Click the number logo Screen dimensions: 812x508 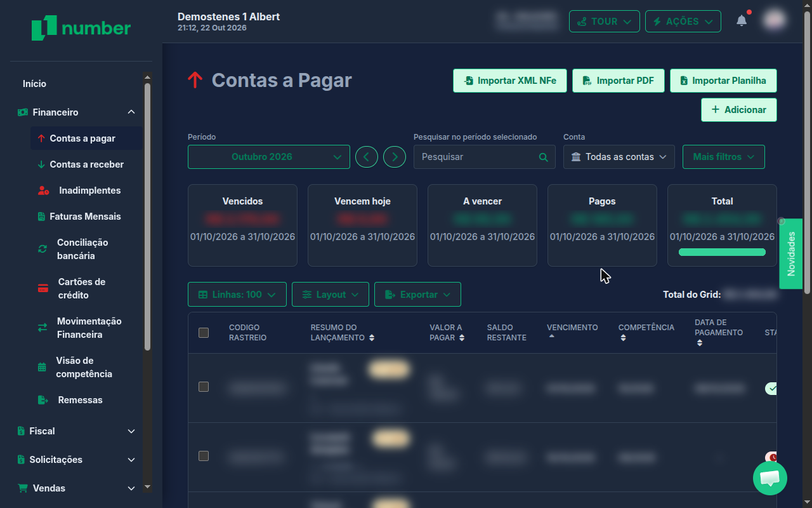pos(81,28)
